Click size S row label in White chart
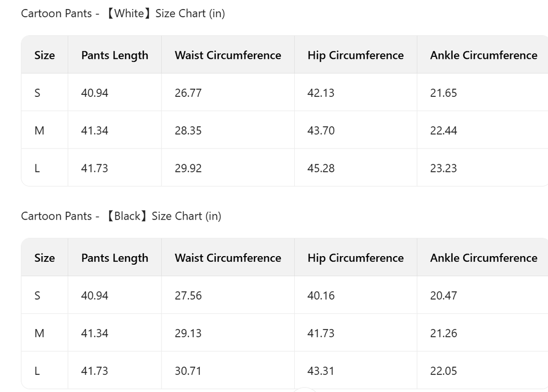Image resolution: width=548 pixels, height=392 pixels. point(37,93)
